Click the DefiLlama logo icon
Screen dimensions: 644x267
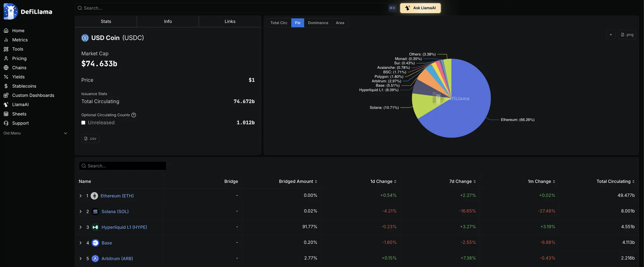[11, 12]
